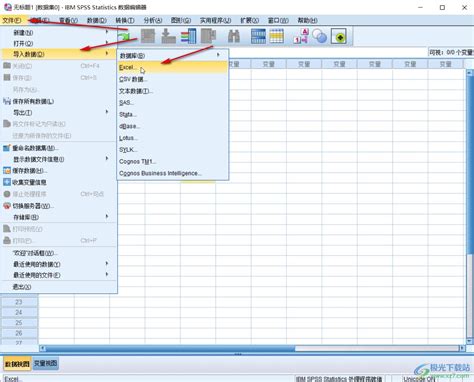Image resolution: width=474 pixels, height=382 pixels.
Task: Click the horizontal scrollbar left arrow
Action: coord(42,348)
